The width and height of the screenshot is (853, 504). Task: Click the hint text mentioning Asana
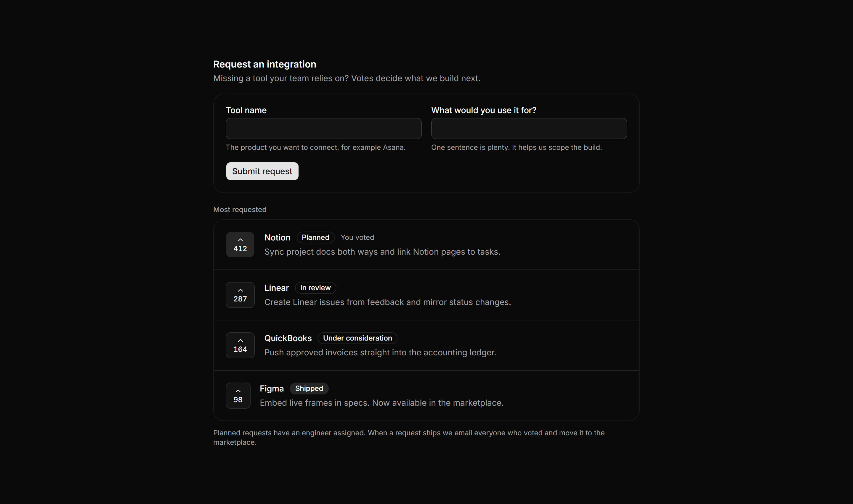316,147
